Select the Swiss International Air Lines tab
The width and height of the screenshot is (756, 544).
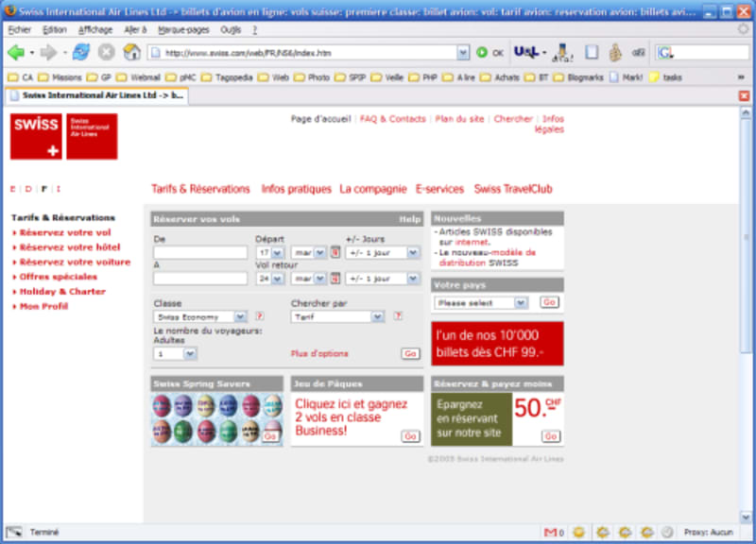(97, 95)
